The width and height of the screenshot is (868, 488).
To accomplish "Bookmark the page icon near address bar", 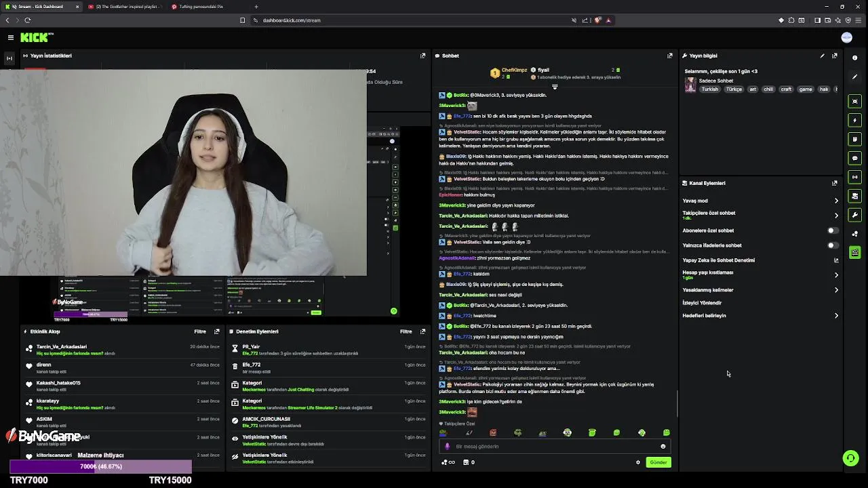I will click(x=242, y=20).
